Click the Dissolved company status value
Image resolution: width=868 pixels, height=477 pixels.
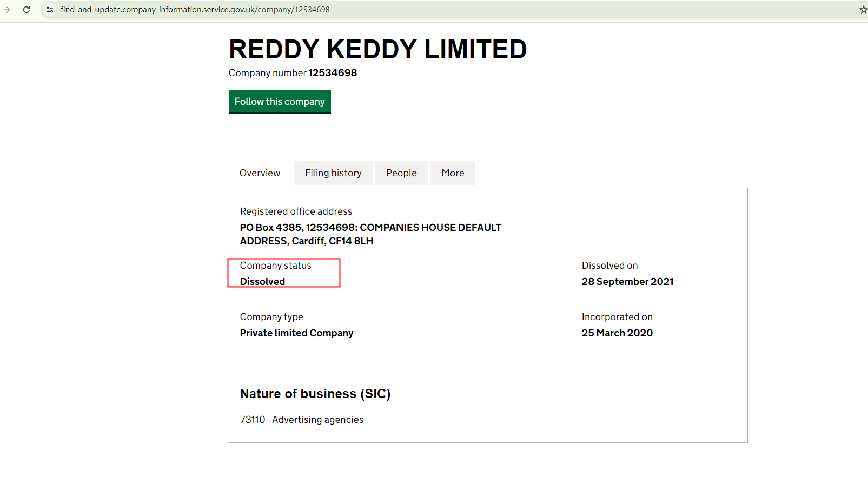tap(262, 282)
